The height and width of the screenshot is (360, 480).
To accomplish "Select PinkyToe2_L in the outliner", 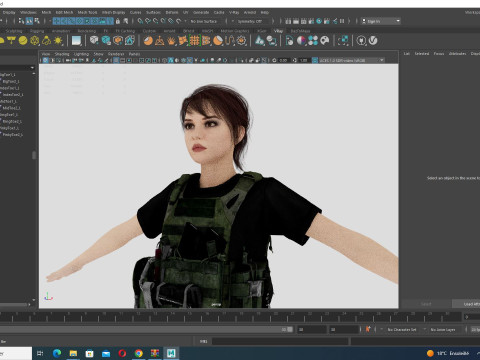I will click(x=13, y=135).
